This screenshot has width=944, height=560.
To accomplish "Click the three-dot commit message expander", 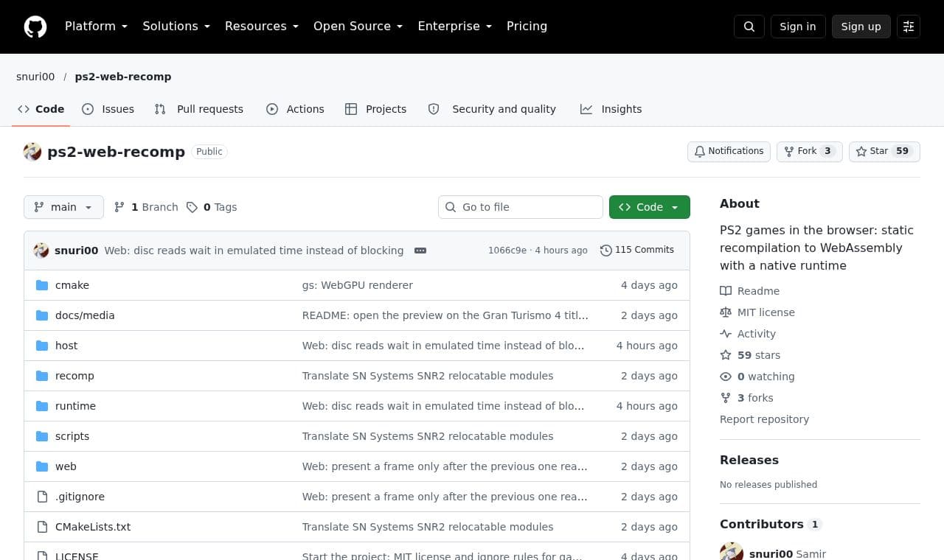I will tap(420, 251).
